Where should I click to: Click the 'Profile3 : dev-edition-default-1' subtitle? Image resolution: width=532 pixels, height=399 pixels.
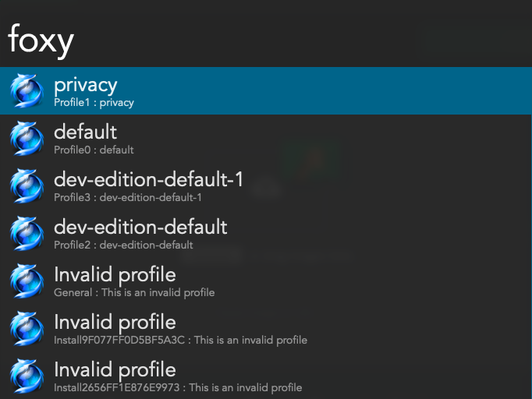click(x=128, y=197)
